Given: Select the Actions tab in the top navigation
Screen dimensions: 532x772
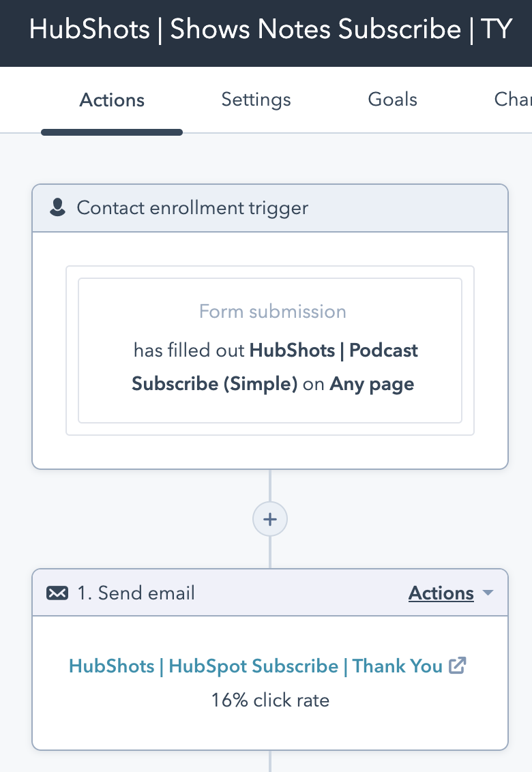Looking at the screenshot, I should coord(112,100).
